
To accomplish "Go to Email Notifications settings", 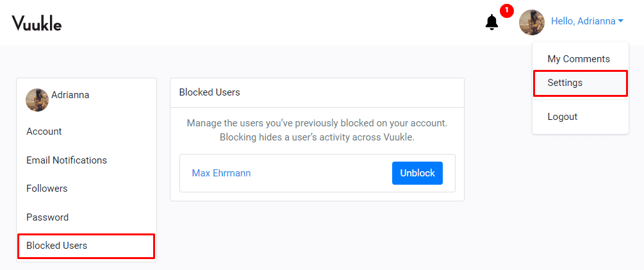I will (67, 160).
